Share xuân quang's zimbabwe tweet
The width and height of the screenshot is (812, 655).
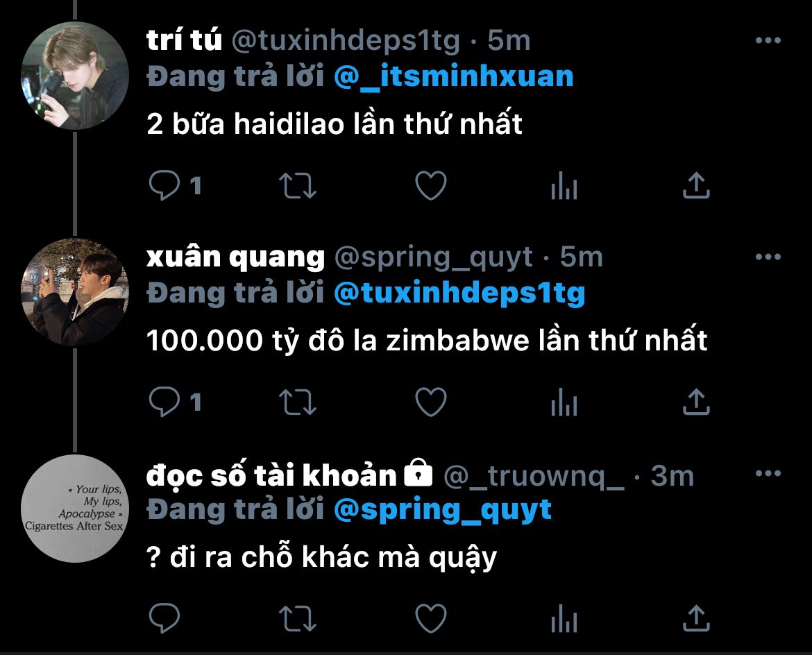click(696, 402)
